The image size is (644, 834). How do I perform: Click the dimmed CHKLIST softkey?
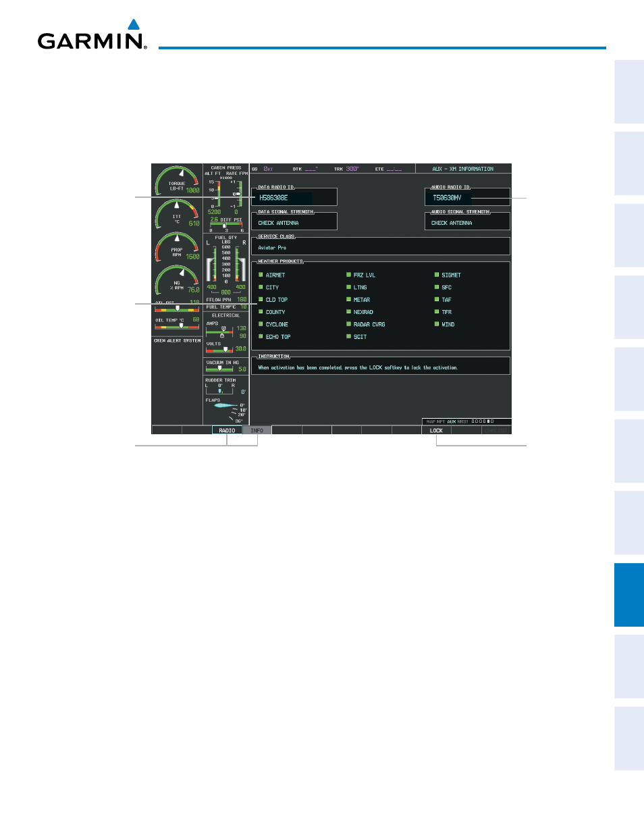coord(497,430)
